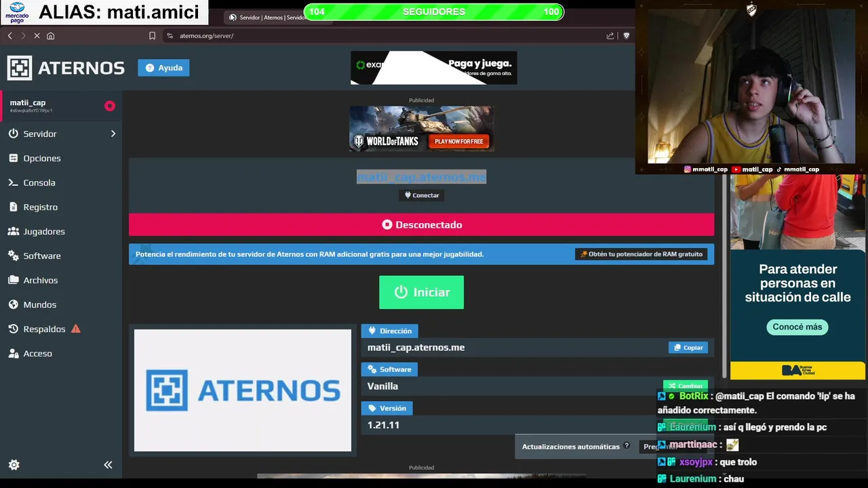Click the browser forward arrow
868x488 pixels.
(x=23, y=36)
